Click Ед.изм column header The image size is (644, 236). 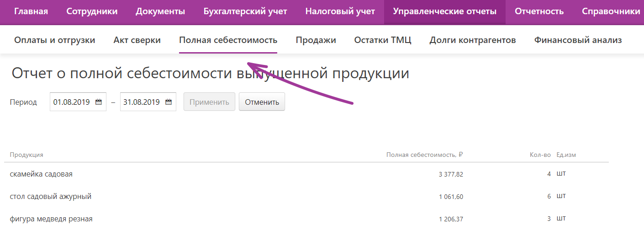click(x=566, y=155)
